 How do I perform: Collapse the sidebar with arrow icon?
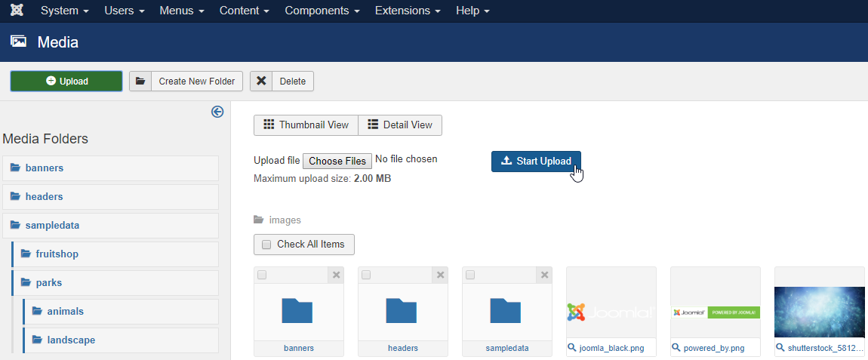point(217,112)
